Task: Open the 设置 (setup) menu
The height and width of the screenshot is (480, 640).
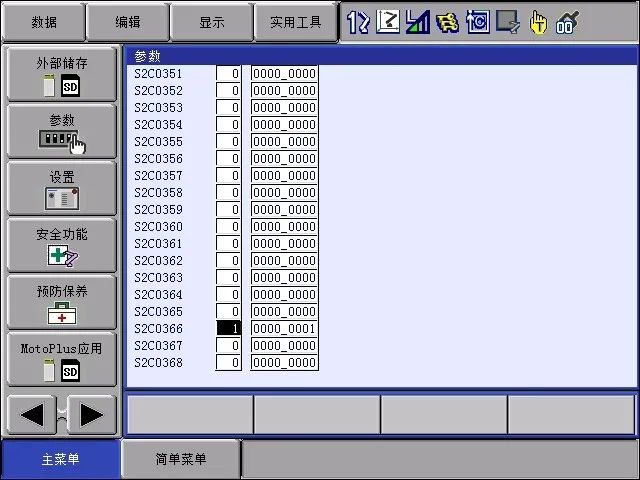Action: tap(62, 188)
